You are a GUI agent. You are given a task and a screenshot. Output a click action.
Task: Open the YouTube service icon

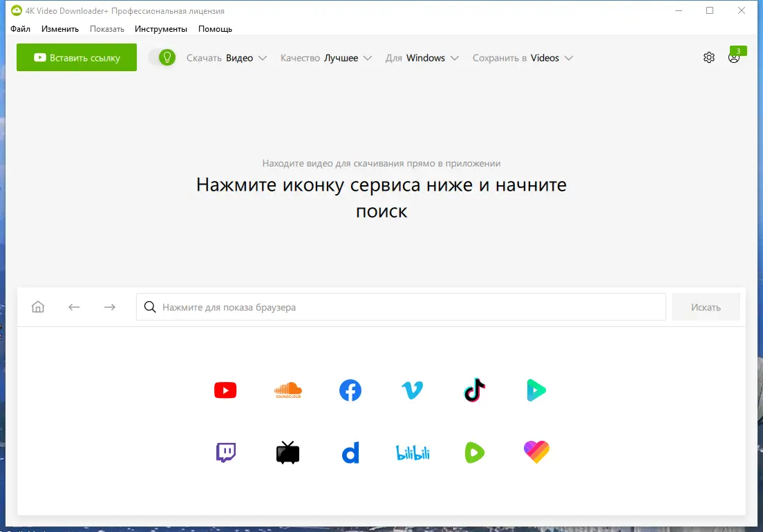[225, 390]
